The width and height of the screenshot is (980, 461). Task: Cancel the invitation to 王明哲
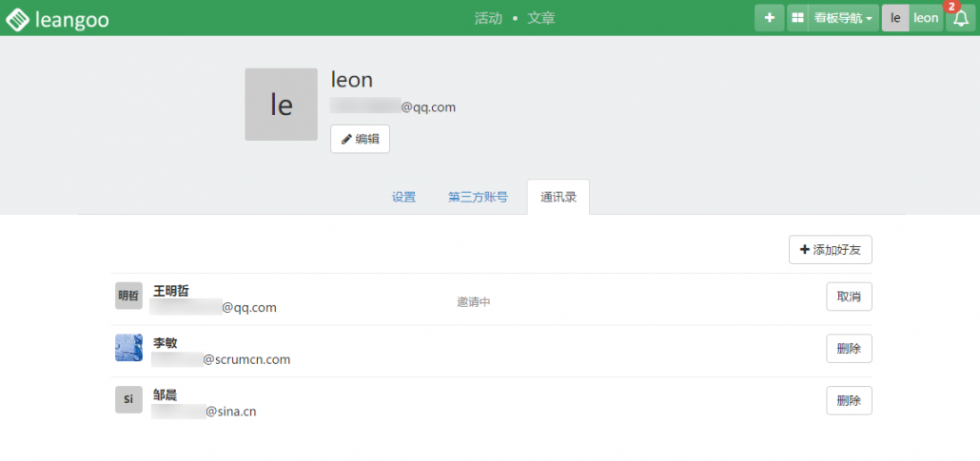point(849,297)
